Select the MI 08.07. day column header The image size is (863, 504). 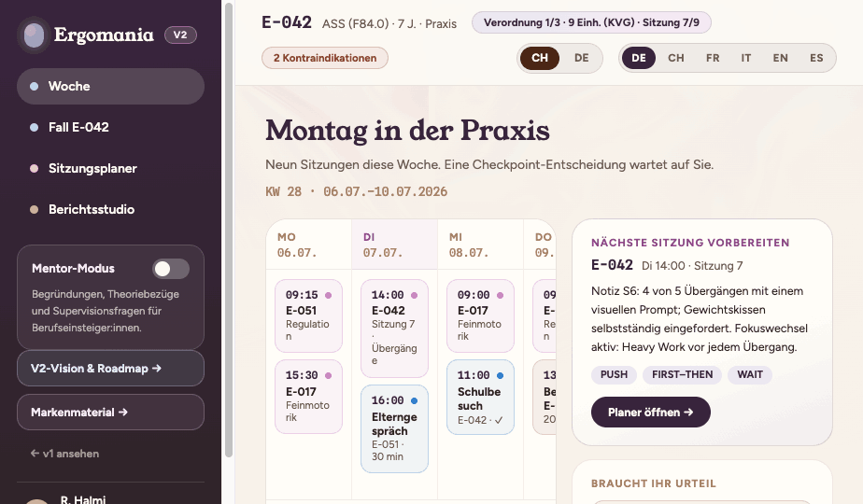click(x=480, y=245)
